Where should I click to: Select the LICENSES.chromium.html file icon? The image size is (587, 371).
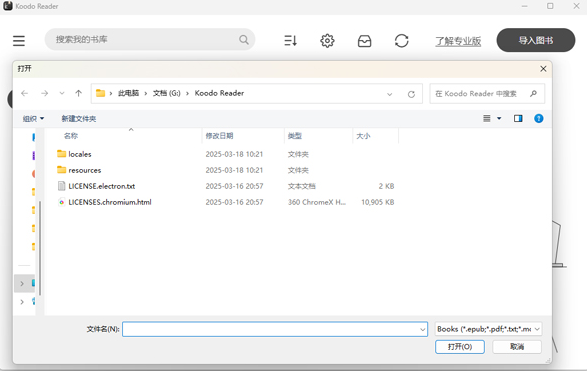click(x=61, y=202)
